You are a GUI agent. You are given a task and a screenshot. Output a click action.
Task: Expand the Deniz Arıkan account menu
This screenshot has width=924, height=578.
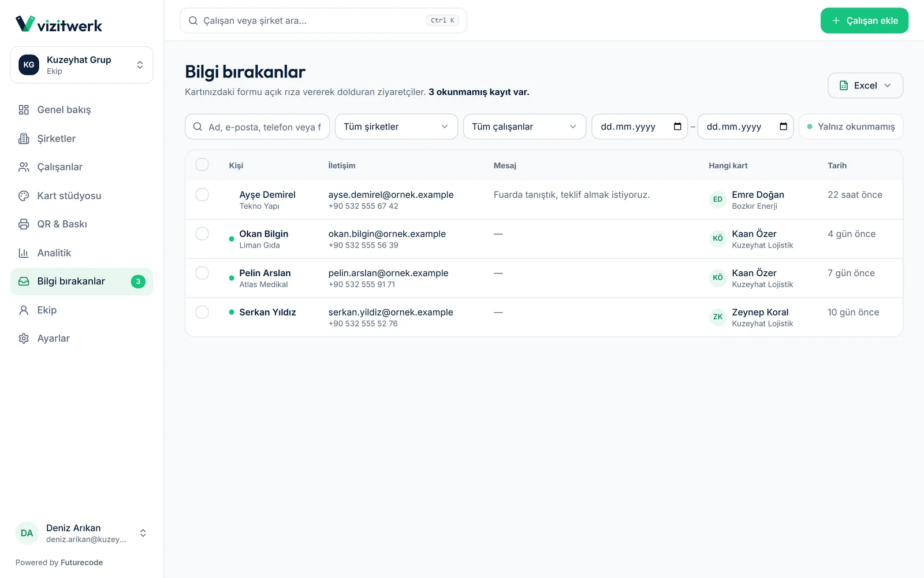(81, 533)
